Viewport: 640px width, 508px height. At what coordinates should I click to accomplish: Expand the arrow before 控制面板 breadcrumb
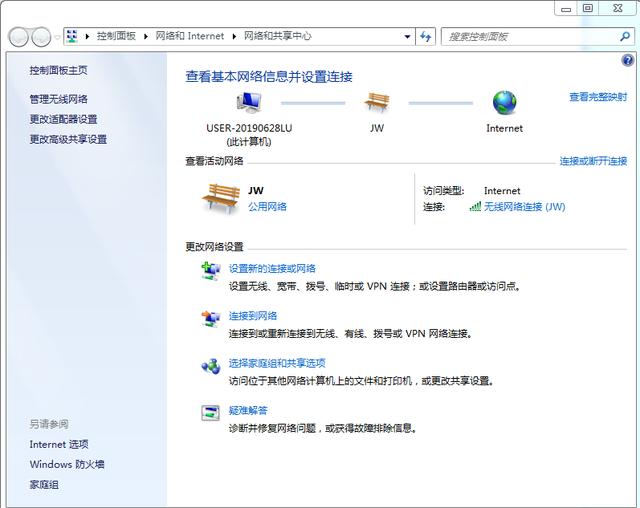pyautogui.click(x=87, y=36)
